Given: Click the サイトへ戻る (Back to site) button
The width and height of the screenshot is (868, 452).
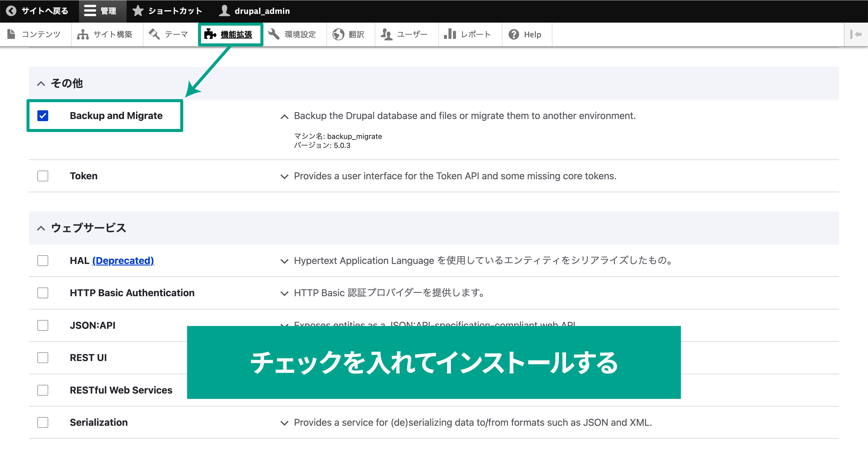Looking at the screenshot, I should point(39,11).
